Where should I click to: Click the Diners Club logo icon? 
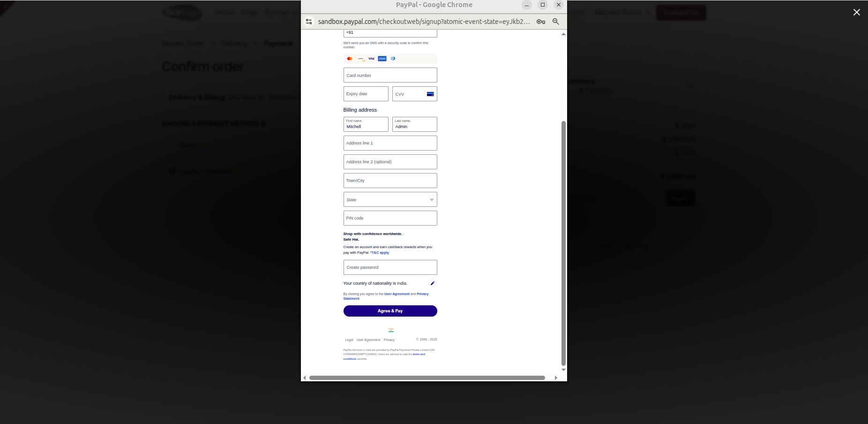point(393,59)
